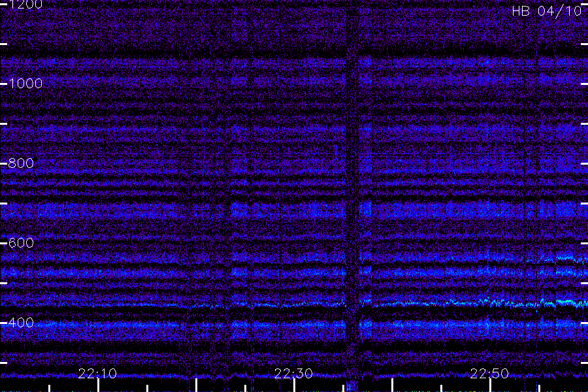Click the 400 frequency axis label
Image resolution: width=588 pixels, height=392 pixels.
pos(21,323)
